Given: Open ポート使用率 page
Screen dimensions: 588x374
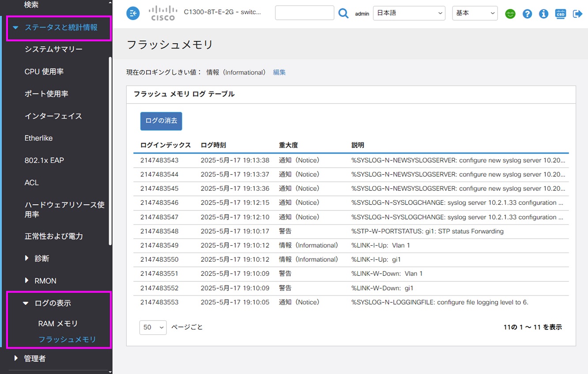Looking at the screenshot, I should click(x=46, y=93).
